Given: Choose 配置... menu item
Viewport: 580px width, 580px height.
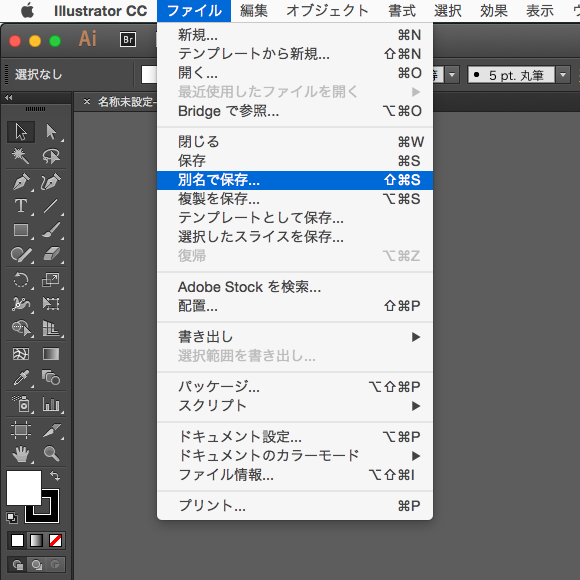Looking at the screenshot, I should click(x=295, y=306).
